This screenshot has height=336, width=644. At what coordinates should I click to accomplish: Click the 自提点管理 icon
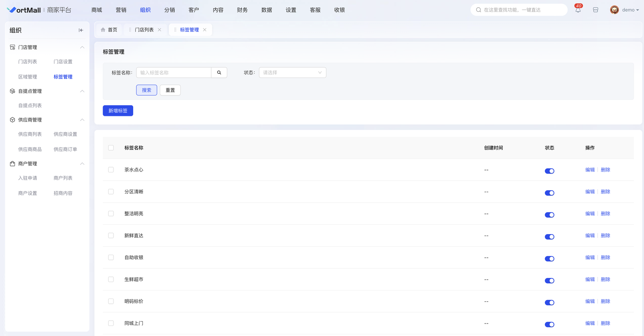tap(12, 91)
